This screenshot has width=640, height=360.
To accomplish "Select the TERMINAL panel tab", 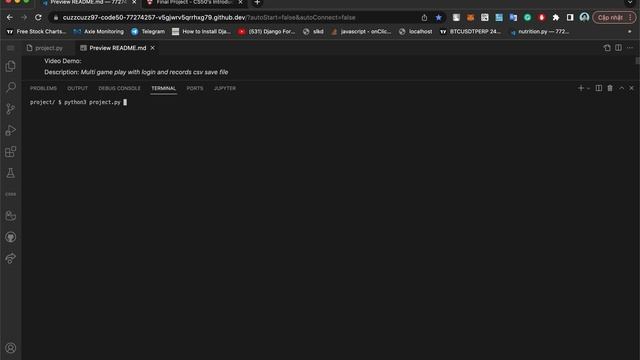I will [163, 88].
